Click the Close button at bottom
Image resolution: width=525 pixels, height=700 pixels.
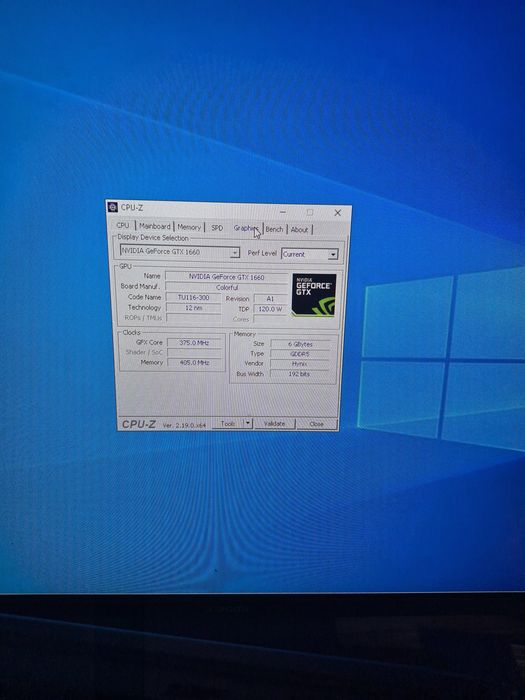pyautogui.click(x=317, y=424)
